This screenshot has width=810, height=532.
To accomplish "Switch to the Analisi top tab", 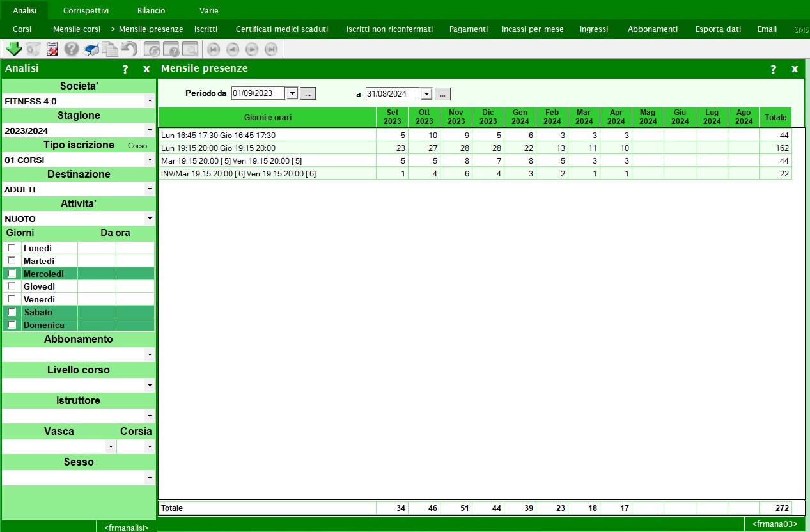I will (x=24, y=10).
